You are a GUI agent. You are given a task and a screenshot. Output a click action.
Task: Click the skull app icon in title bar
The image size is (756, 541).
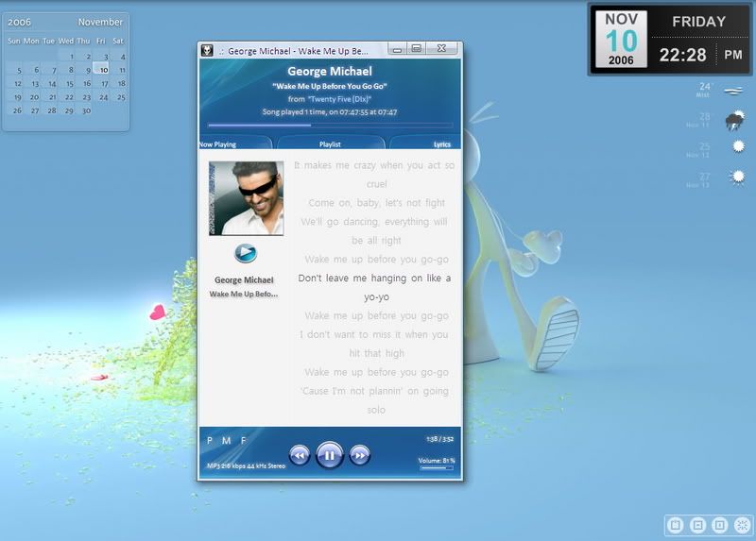click(207, 50)
